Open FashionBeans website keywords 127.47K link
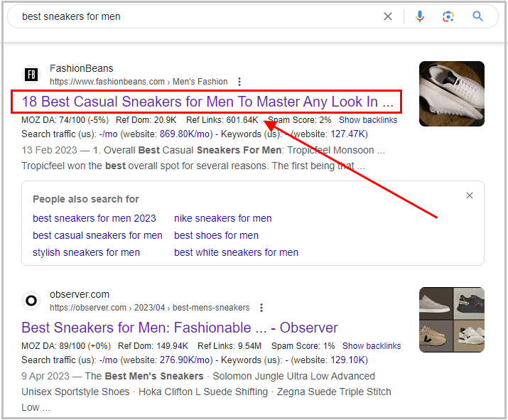The height and width of the screenshot is (420, 508). pos(347,134)
